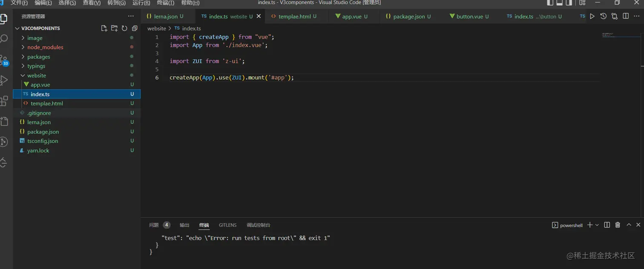Image resolution: width=644 pixels, height=269 pixels.
Task: Expand the node_modules folder
Action: coord(23,47)
